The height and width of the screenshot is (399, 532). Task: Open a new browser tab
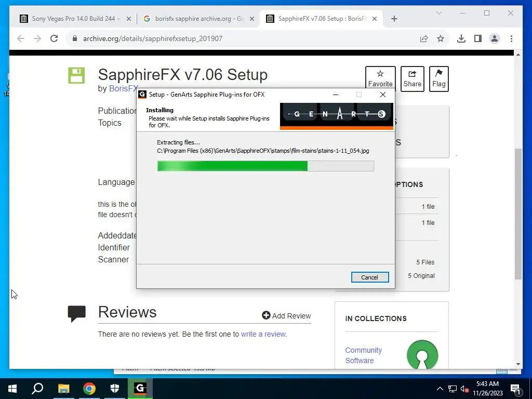point(394,19)
